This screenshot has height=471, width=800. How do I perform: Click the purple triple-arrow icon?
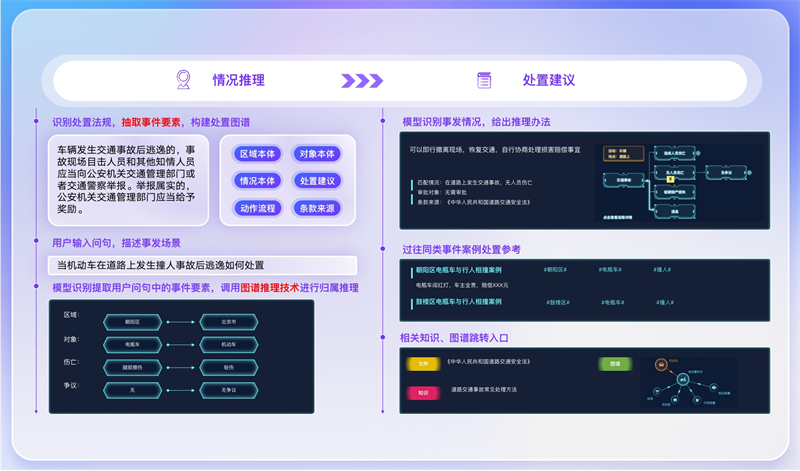tap(362, 81)
